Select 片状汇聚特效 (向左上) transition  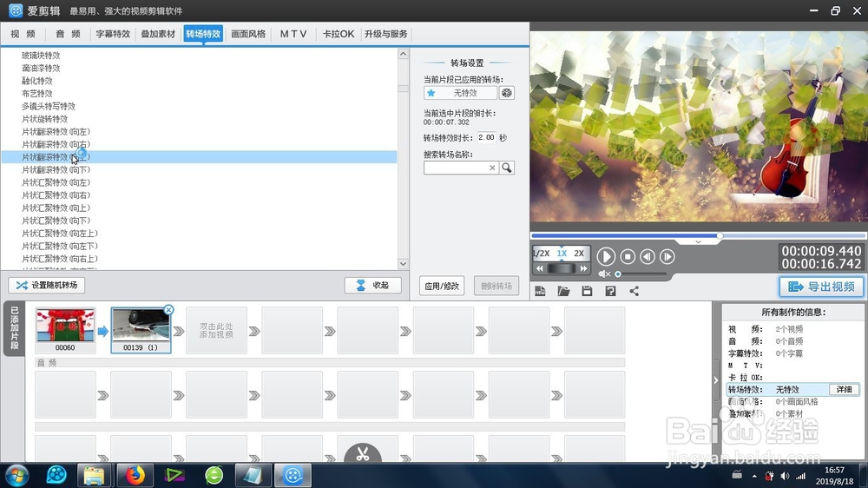point(60,234)
